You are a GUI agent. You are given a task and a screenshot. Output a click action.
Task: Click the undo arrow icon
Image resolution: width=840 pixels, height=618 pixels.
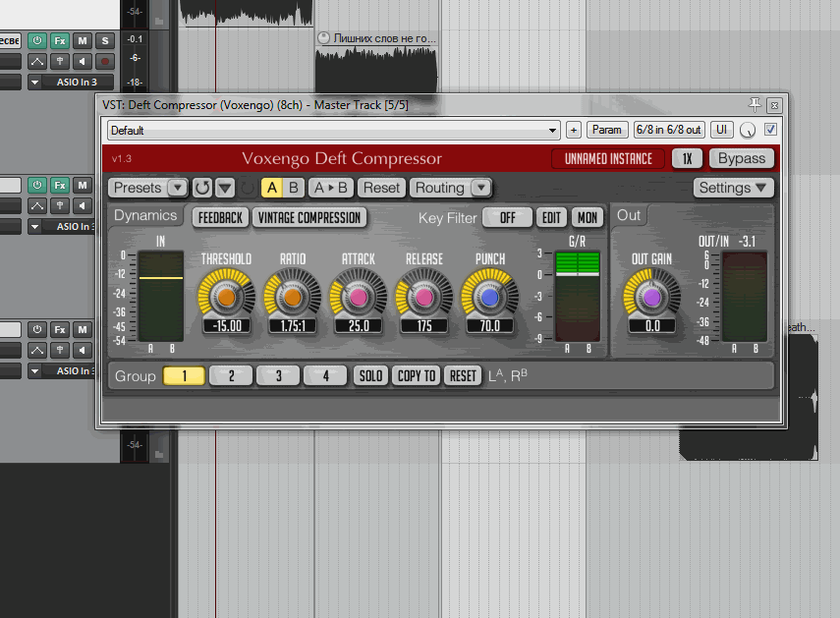tap(202, 188)
